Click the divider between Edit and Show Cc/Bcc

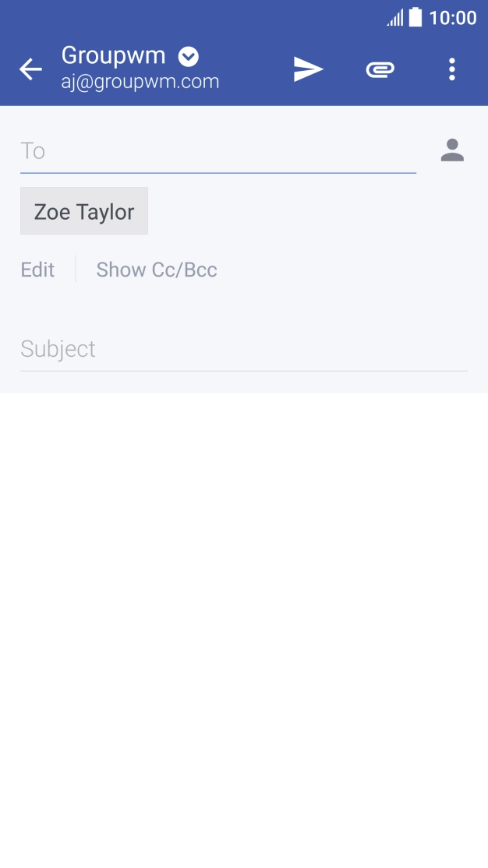point(76,270)
